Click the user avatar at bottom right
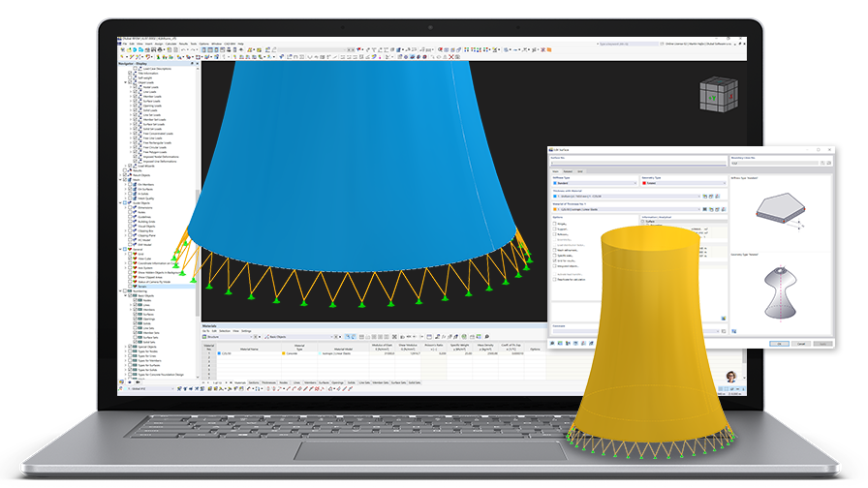This screenshot has width=868, height=488. click(x=730, y=377)
